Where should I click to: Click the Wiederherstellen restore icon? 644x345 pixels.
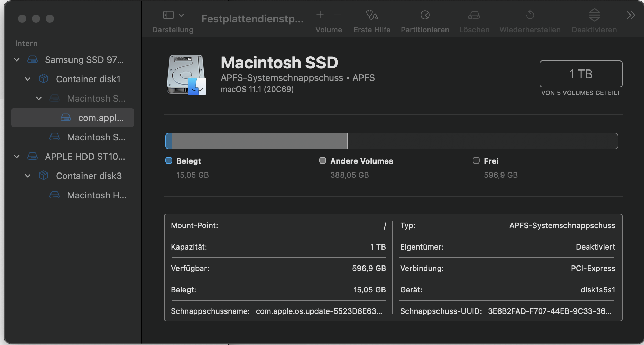tap(530, 15)
